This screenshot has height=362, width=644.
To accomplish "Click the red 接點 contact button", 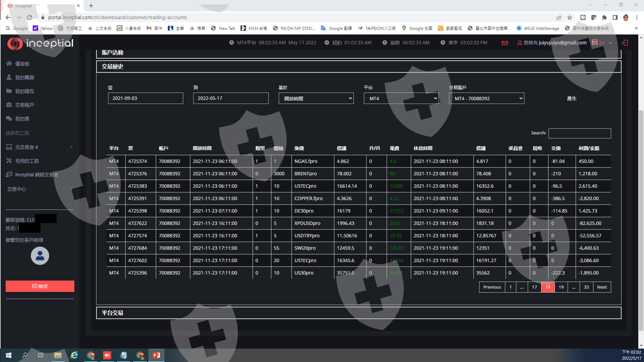I will coord(40,286).
